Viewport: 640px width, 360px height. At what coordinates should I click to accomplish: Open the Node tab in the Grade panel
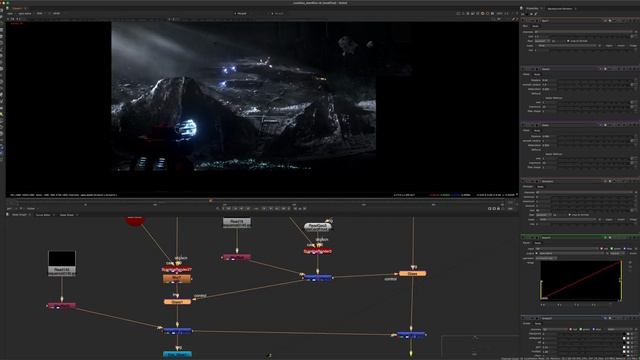point(538,324)
